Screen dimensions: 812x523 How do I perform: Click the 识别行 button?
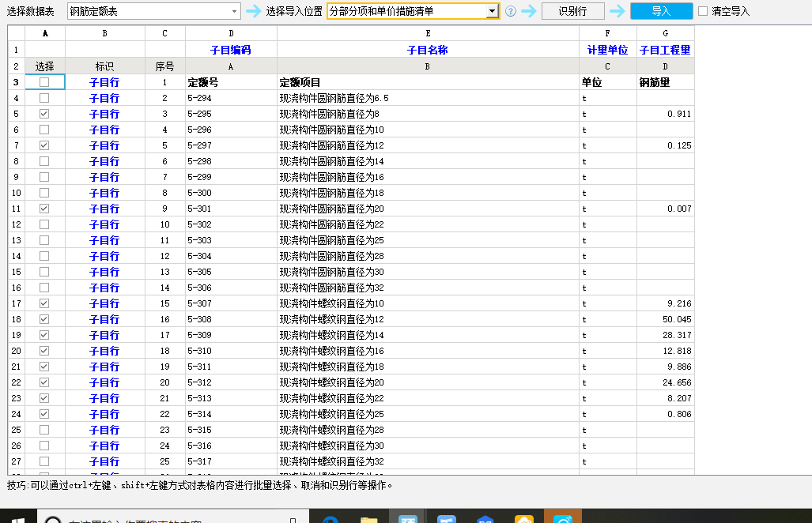coord(572,11)
